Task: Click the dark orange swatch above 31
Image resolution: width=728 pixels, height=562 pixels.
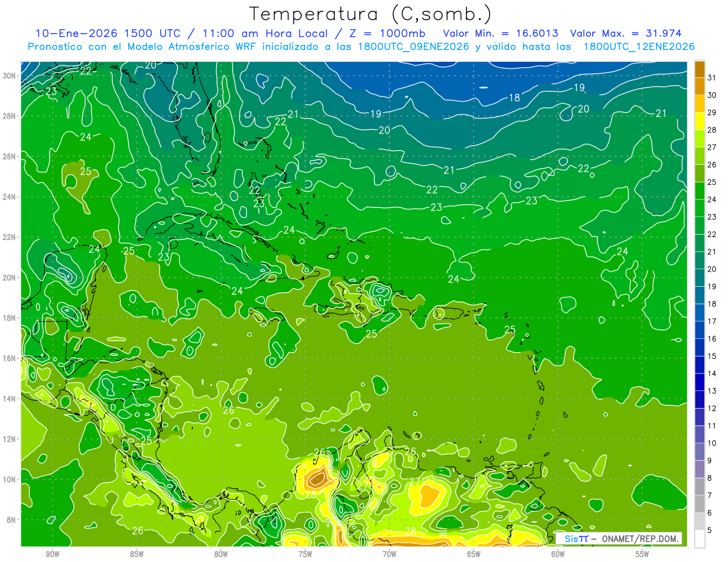Action: point(699,69)
